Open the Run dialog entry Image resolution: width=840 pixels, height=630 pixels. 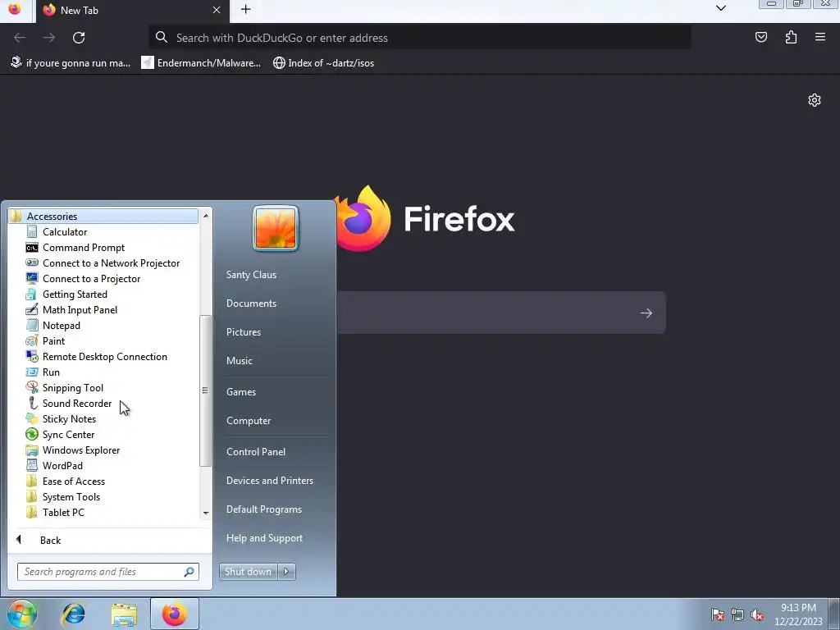point(51,372)
